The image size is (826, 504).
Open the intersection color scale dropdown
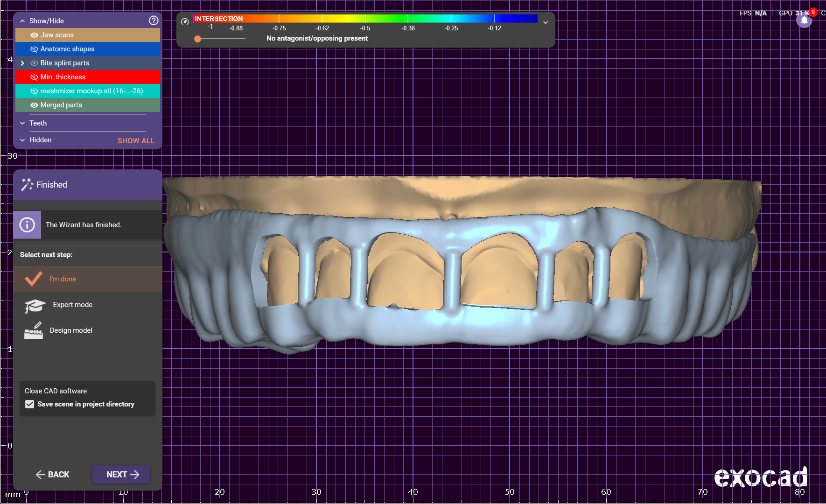(545, 22)
